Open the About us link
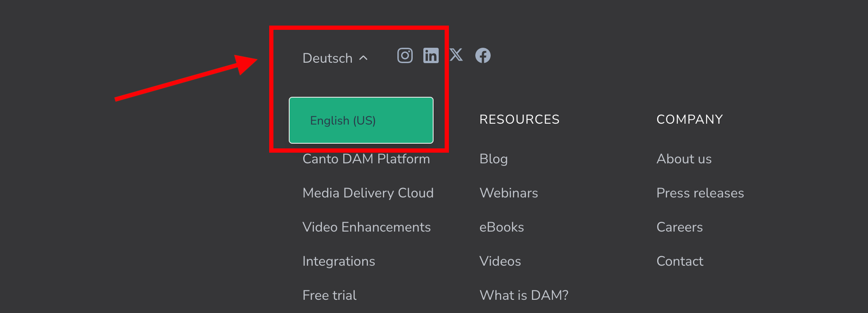The height and width of the screenshot is (313, 868). click(x=684, y=159)
